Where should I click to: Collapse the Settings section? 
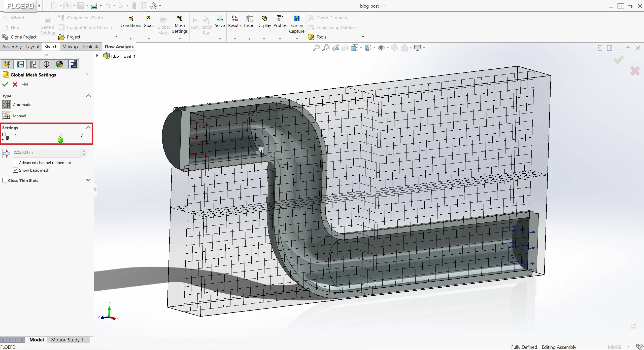pyautogui.click(x=88, y=127)
